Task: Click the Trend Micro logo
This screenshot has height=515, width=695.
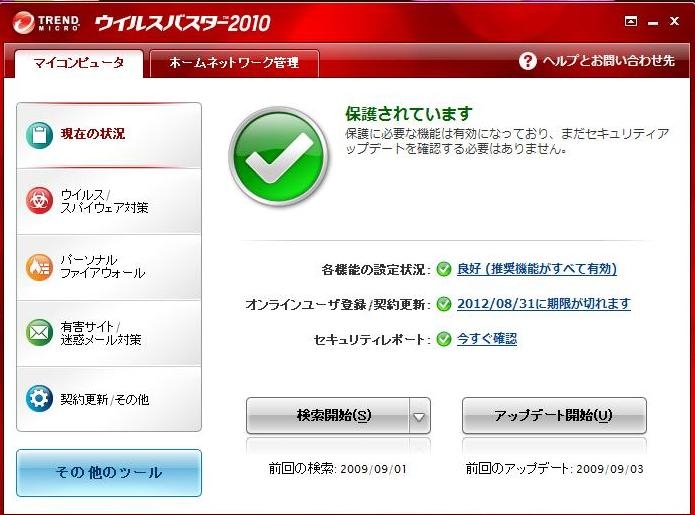Action: [x=46, y=22]
